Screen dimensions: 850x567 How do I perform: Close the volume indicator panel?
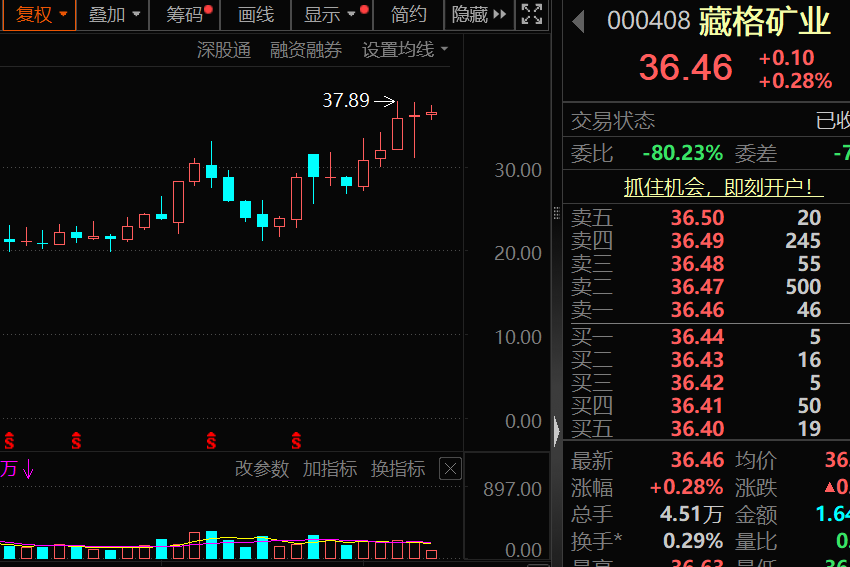click(x=451, y=469)
